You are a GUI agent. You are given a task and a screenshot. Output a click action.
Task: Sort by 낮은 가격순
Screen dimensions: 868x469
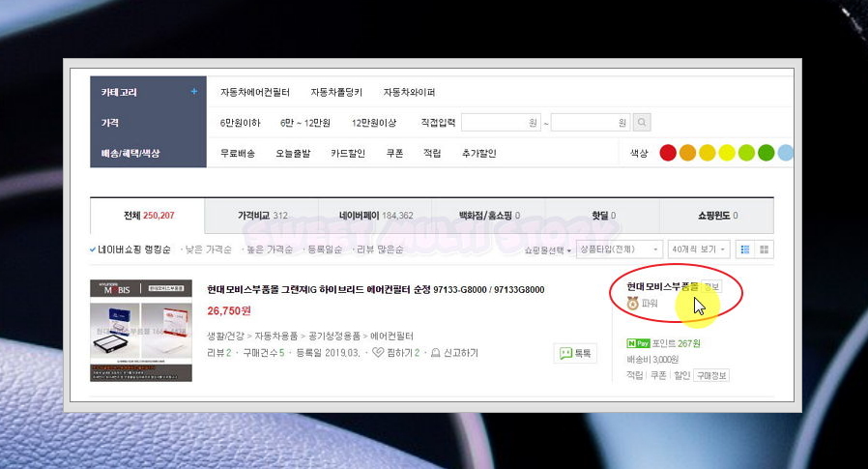coord(207,249)
